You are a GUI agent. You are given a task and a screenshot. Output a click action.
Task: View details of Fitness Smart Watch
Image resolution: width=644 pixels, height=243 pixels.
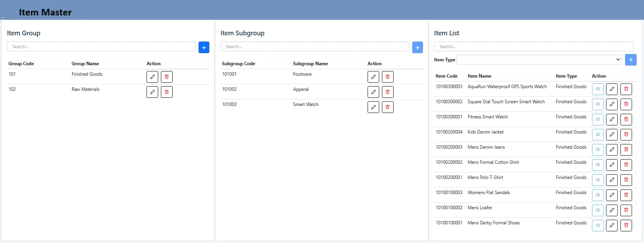tap(597, 120)
